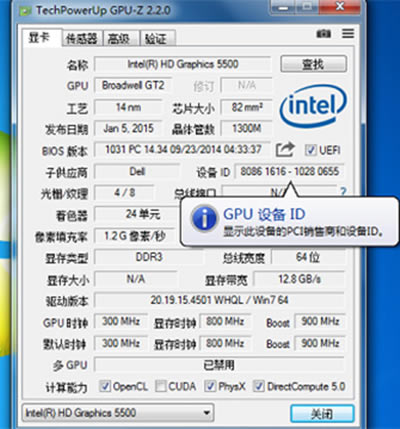Click the BIOS export share icon
The height and width of the screenshot is (429, 400).
285,150
